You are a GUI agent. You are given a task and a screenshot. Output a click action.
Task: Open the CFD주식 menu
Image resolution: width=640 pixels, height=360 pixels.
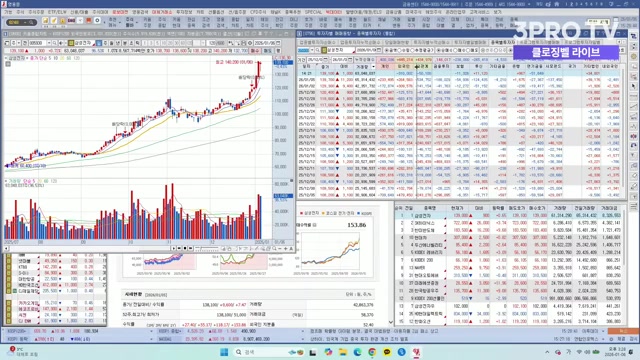[258, 12]
